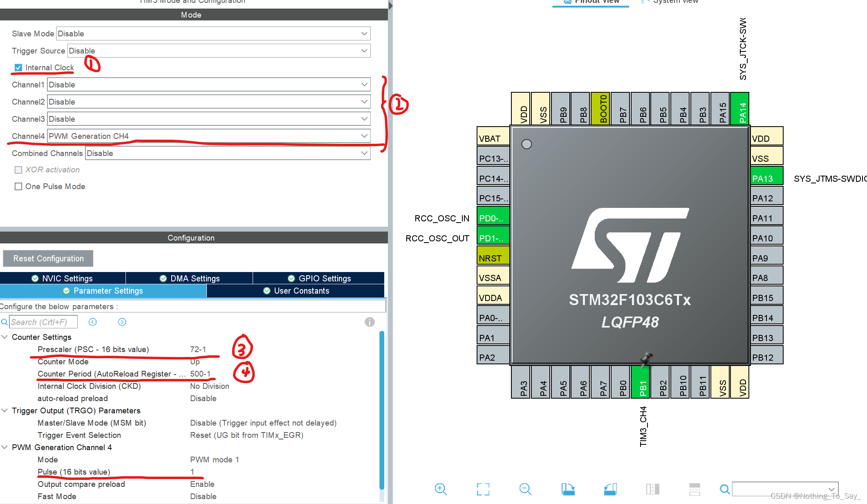Select auto-reload preload Disable value
Screen dimensions: 867x504
203,398
